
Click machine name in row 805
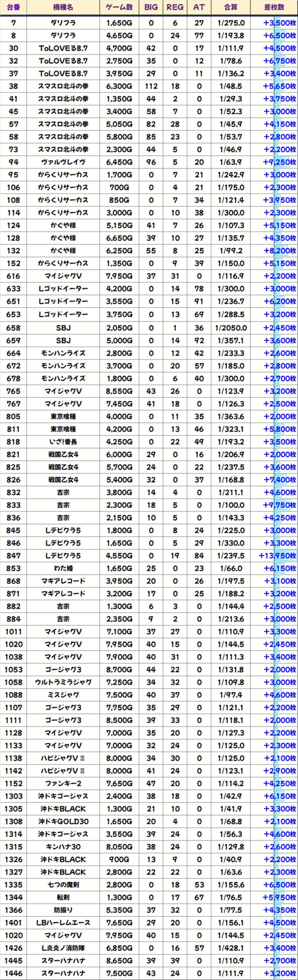point(63,416)
